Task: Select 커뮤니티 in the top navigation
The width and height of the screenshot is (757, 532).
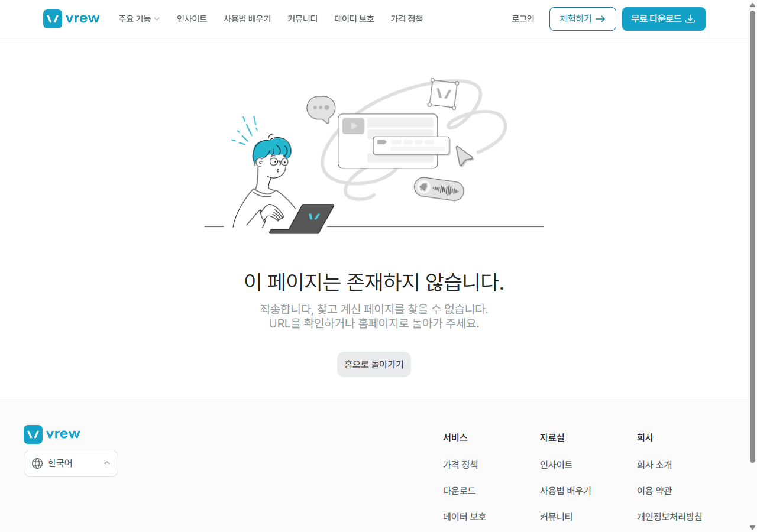Action: pyautogui.click(x=302, y=18)
